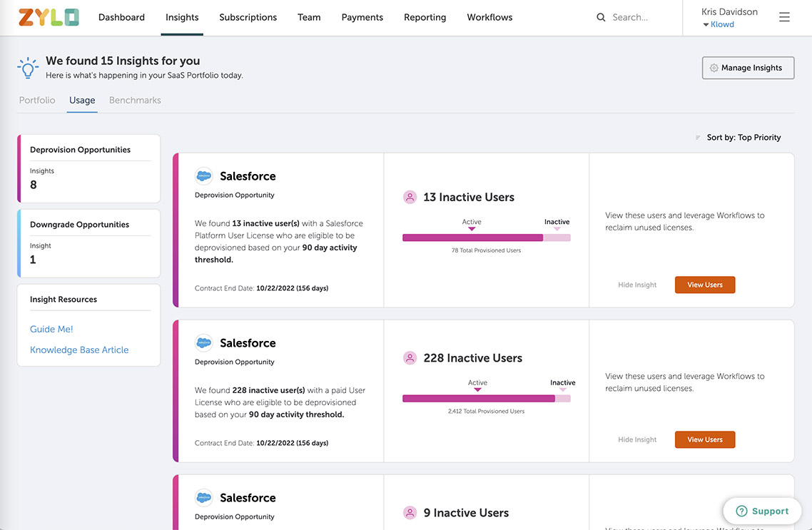Open the hamburger menu icon
Image resolution: width=812 pixels, height=530 pixels.
784,17
